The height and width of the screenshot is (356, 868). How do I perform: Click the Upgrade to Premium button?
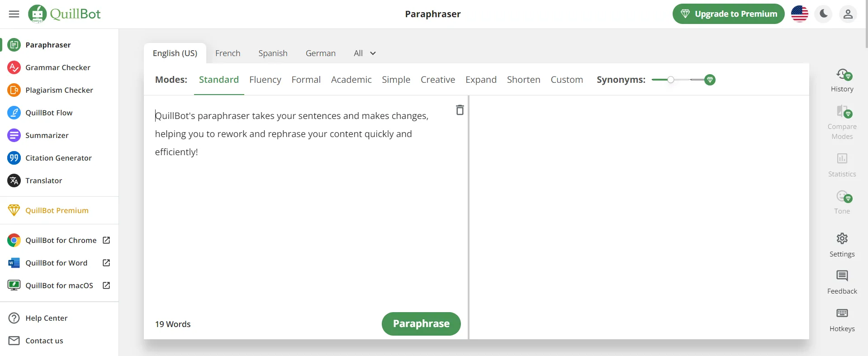728,14
